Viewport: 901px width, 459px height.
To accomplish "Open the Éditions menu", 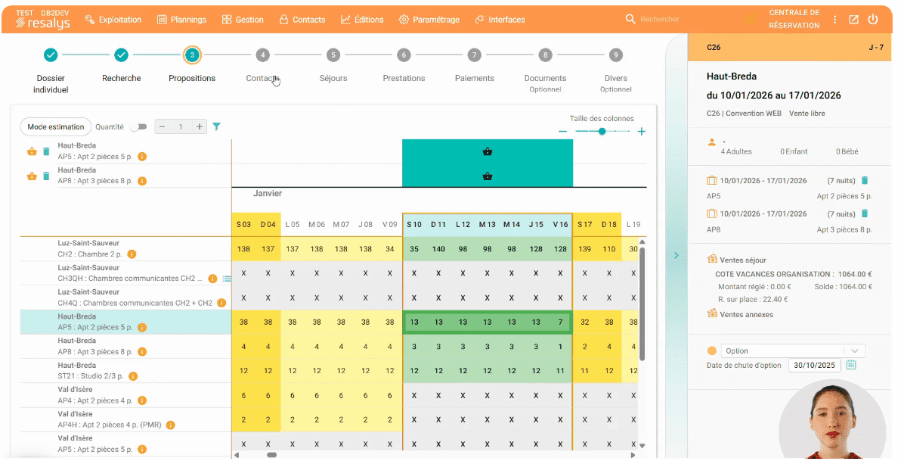I will pos(362,20).
